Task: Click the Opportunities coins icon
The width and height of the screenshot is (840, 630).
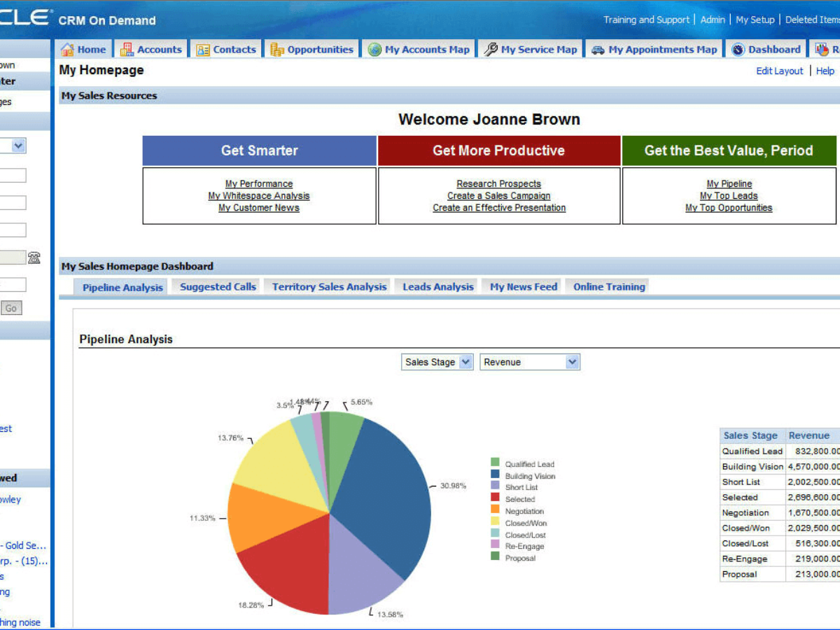Action: pyautogui.click(x=277, y=50)
